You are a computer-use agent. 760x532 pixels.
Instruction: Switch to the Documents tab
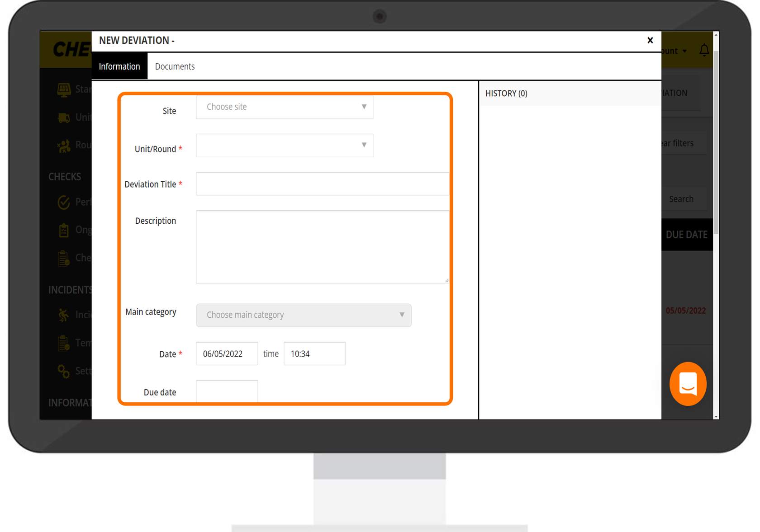[x=175, y=66]
